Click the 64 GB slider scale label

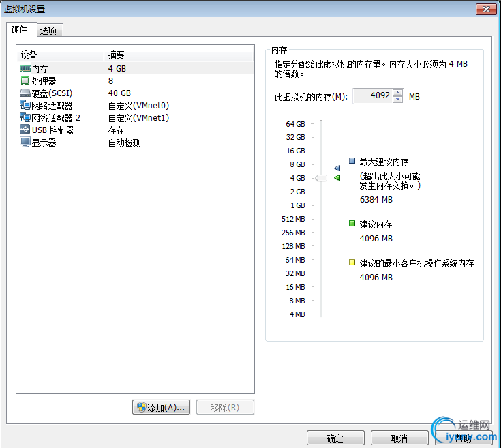click(x=296, y=123)
